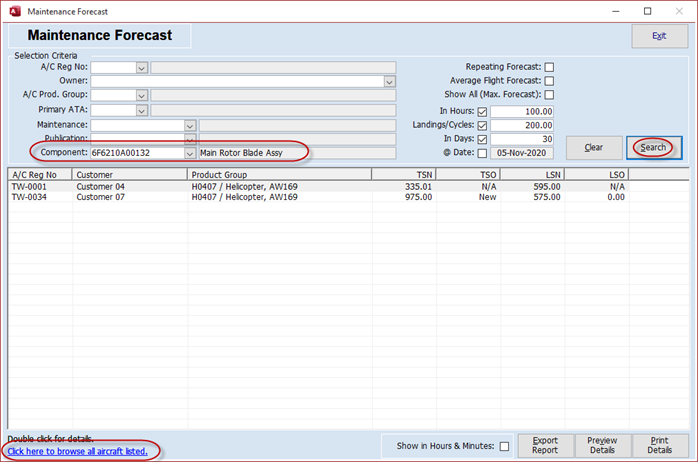This screenshot has width=698, height=462.
Task: Click the Export Report button
Action: click(544, 445)
